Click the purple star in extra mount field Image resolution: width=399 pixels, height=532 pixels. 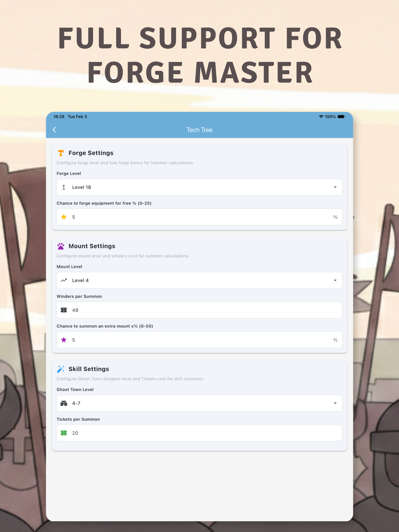pyautogui.click(x=64, y=340)
